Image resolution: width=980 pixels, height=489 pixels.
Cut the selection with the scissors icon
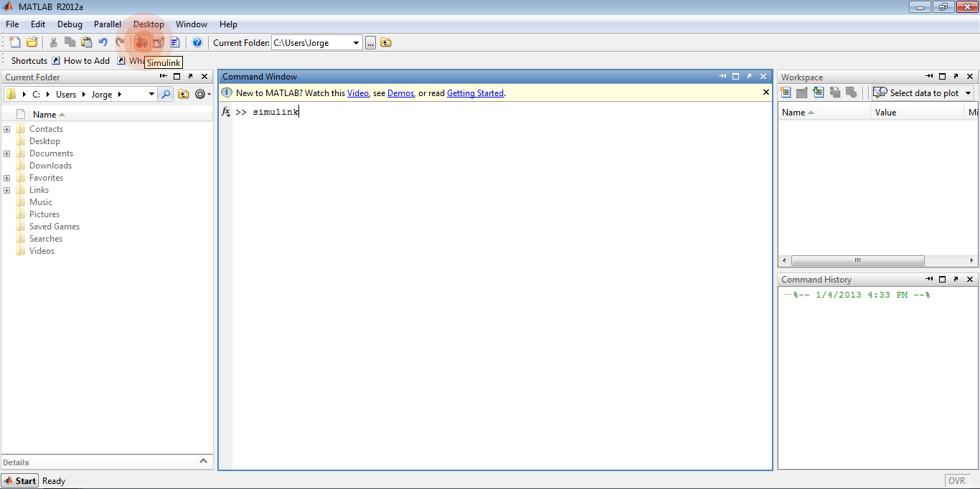point(53,42)
